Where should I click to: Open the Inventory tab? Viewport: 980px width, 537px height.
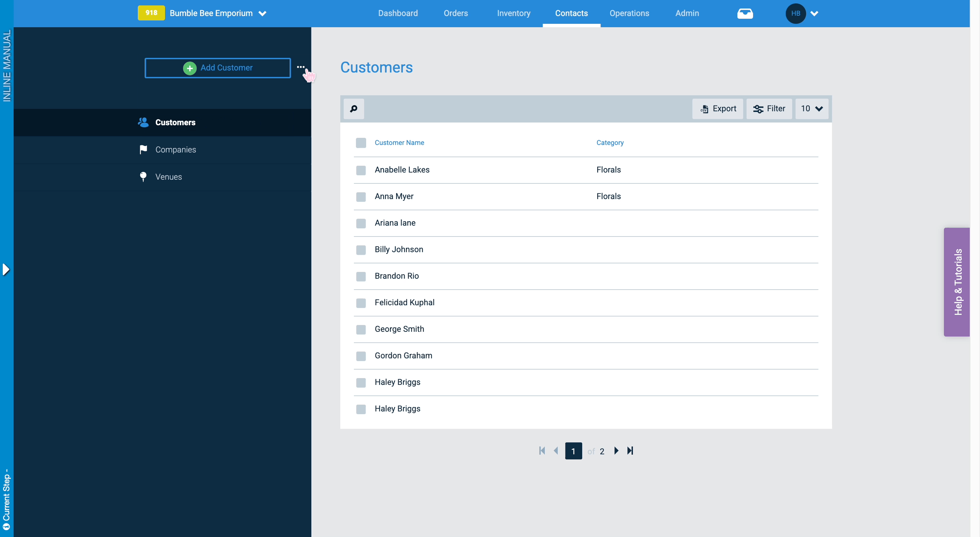[513, 13]
